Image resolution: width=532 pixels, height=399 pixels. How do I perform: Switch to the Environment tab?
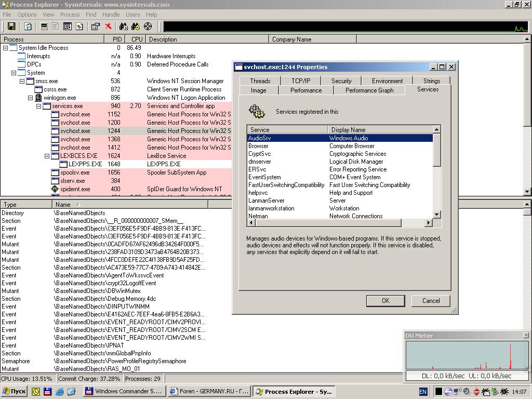click(387, 81)
